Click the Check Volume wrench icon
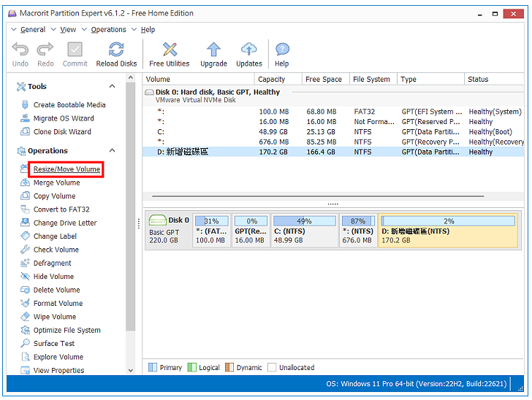This screenshot has width=532, height=400. [25, 250]
